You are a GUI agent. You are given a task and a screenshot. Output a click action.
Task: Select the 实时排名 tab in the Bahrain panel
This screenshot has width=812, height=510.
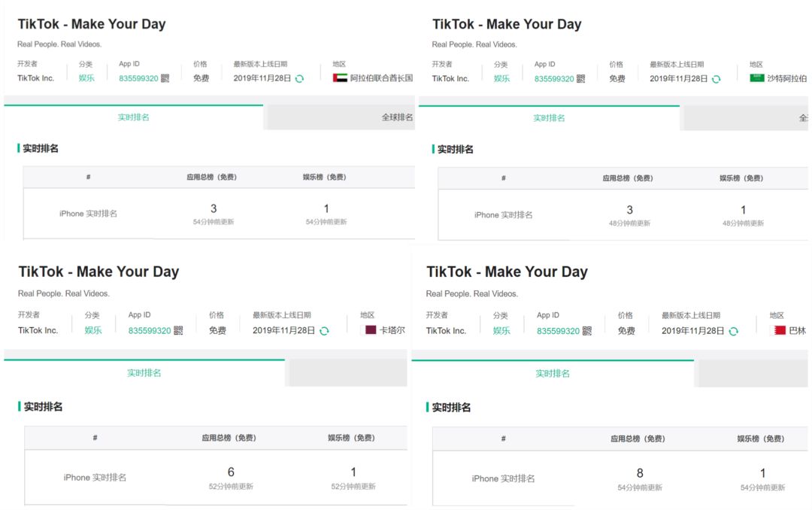(x=553, y=374)
